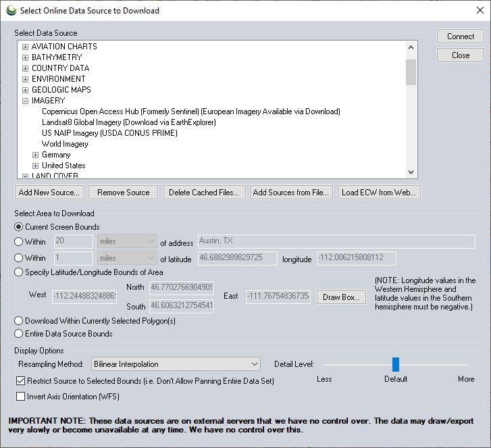Open the Resampling Method dropdown
Screen dimensions: 491x448
click(x=176, y=364)
